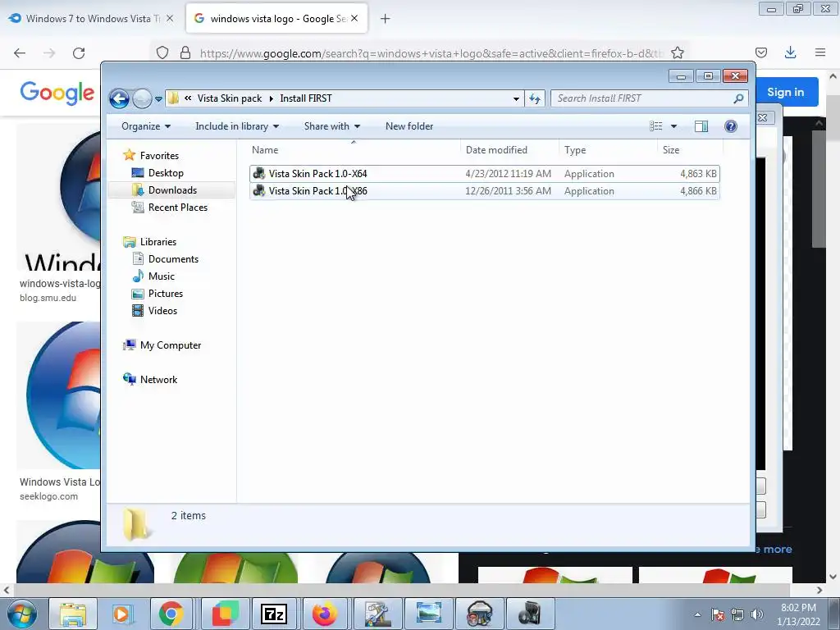
Task: Open Downloads in the navigation pane
Action: click(x=172, y=190)
